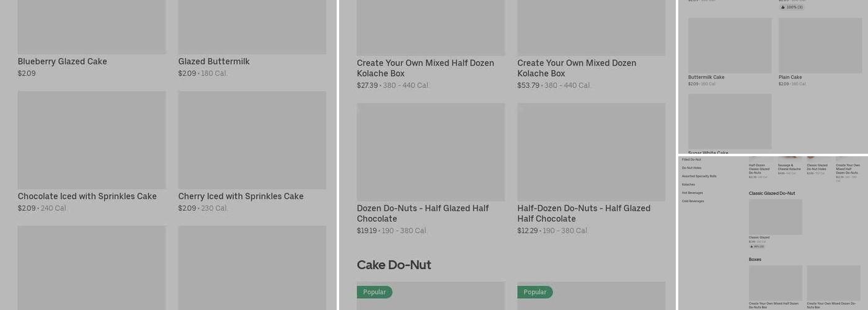Screen dimensions: 868x310
Task: Open the Buttermilk Cake item thumbnail
Action: 730,45
